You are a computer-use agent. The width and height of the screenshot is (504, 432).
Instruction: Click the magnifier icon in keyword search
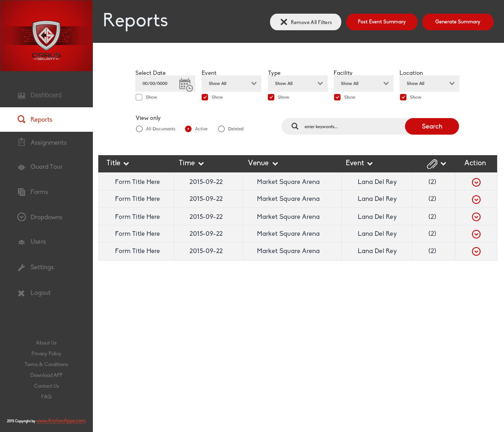295,126
